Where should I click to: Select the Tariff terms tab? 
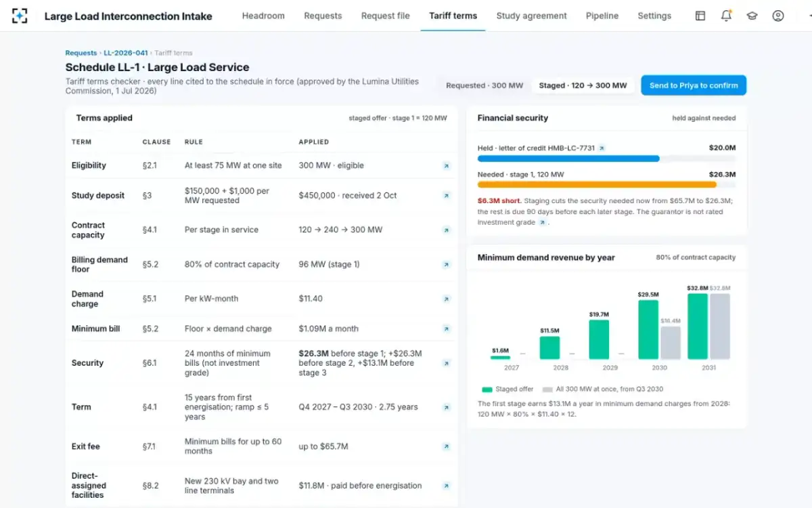tap(453, 16)
